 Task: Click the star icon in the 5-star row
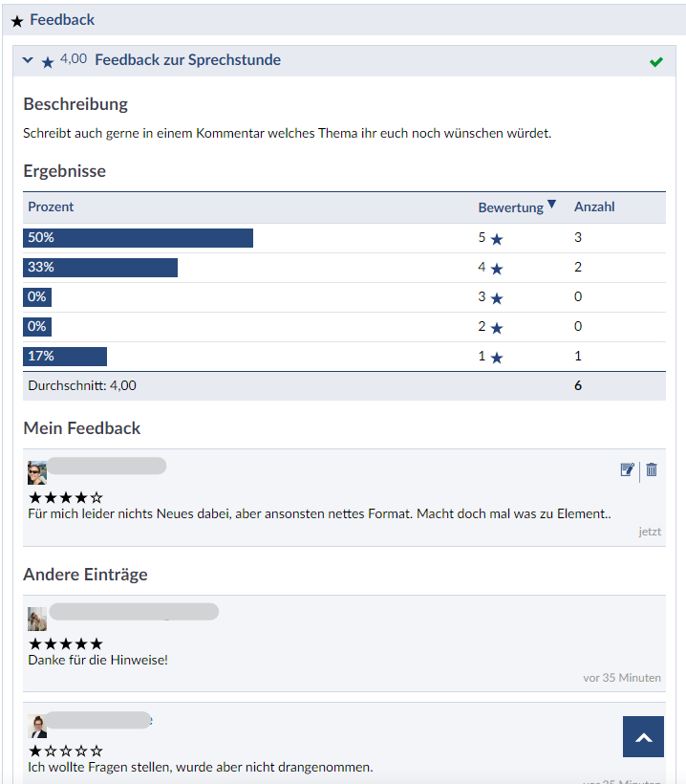click(497, 240)
